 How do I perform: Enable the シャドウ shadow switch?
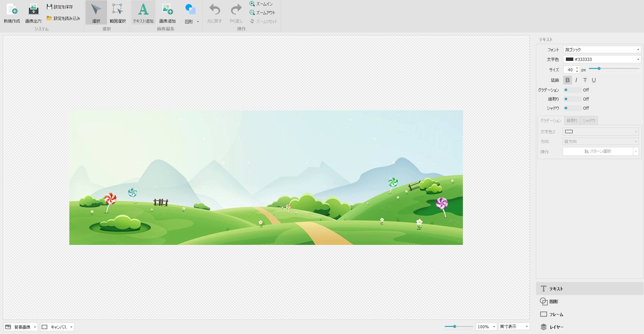[572, 108]
